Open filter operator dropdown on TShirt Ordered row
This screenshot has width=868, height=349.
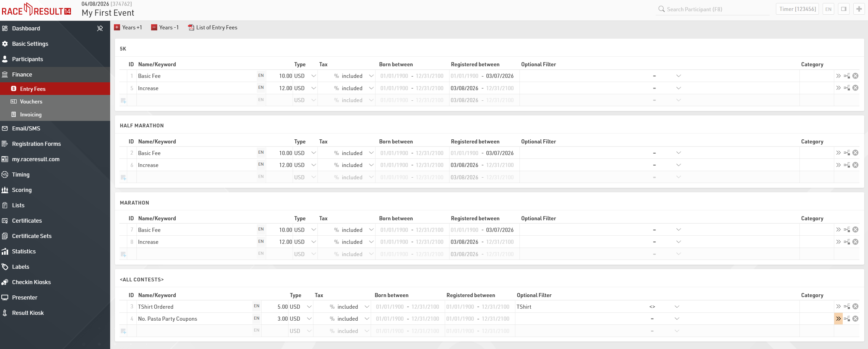pyautogui.click(x=677, y=307)
